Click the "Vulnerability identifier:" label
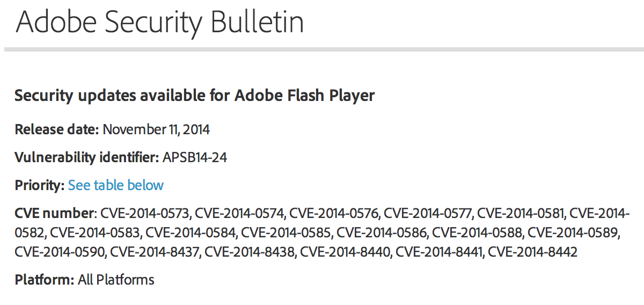This screenshot has height=305, width=644. click(86, 158)
